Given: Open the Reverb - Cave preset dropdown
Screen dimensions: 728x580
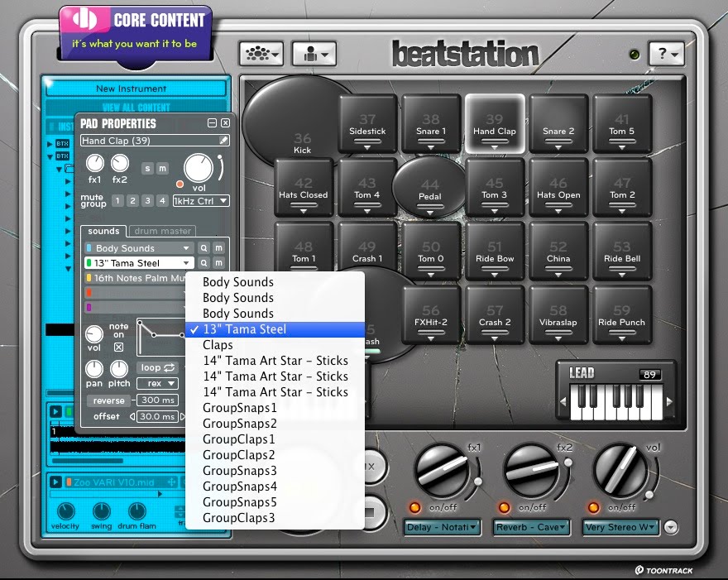Looking at the screenshot, I should (532, 527).
